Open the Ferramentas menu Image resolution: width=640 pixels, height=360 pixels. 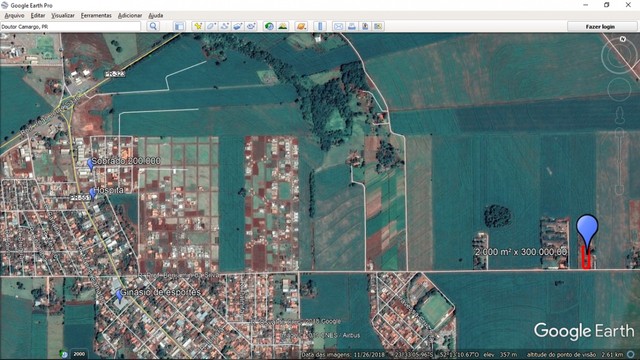coord(96,16)
